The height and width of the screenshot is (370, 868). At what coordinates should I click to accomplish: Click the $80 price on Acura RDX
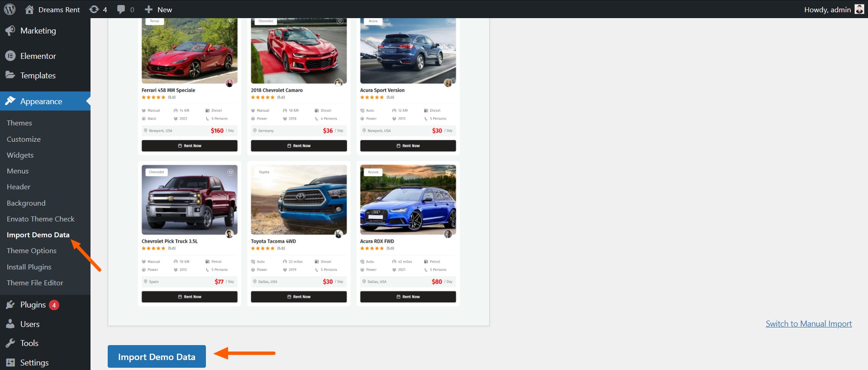coord(437,282)
